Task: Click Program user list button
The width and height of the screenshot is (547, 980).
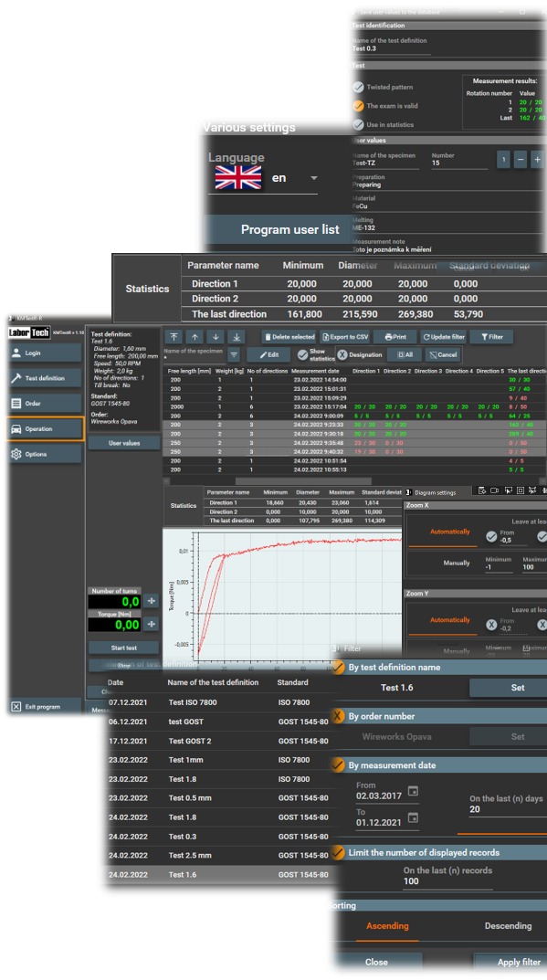Action: tap(279, 230)
